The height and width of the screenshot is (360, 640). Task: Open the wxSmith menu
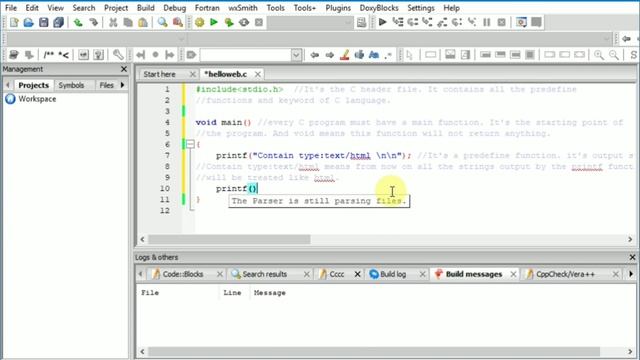coord(242,8)
